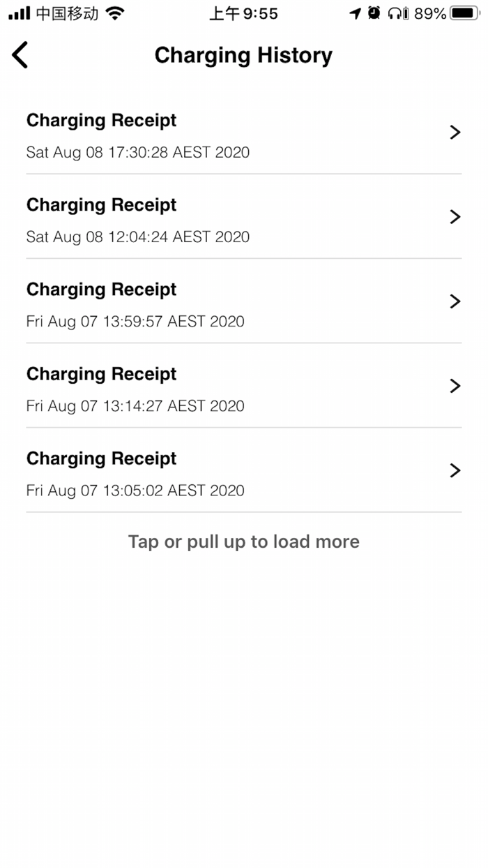Image resolution: width=488 pixels, height=868 pixels.
Task: Open receipt chevron for Fri Aug 07 13:05:02
Action: 456,470
